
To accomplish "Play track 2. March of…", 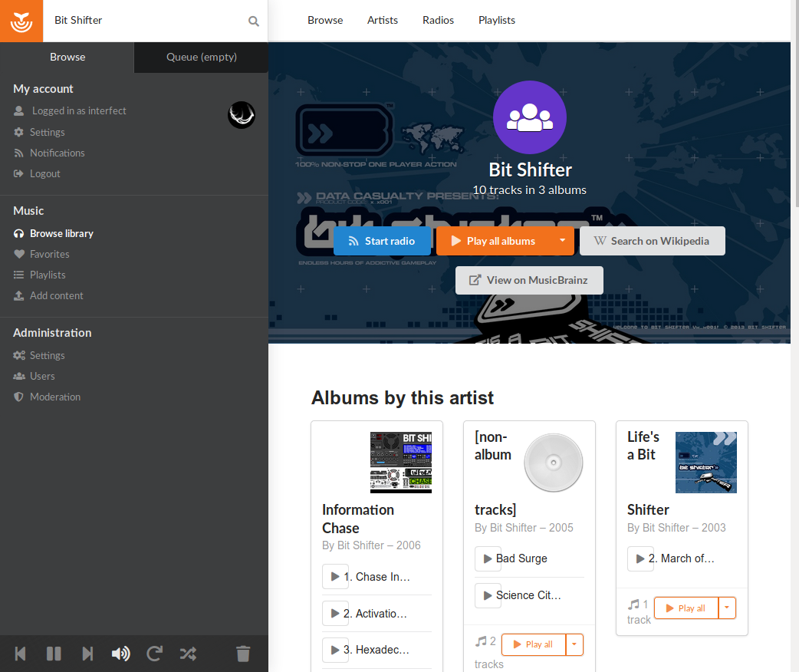I will click(x=640, y=558).
